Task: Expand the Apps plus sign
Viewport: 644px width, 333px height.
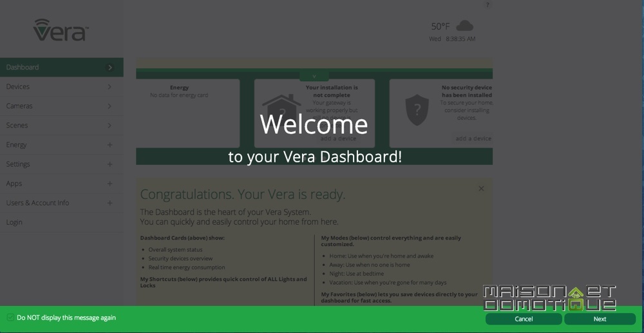Action: (x=109, y=184)
